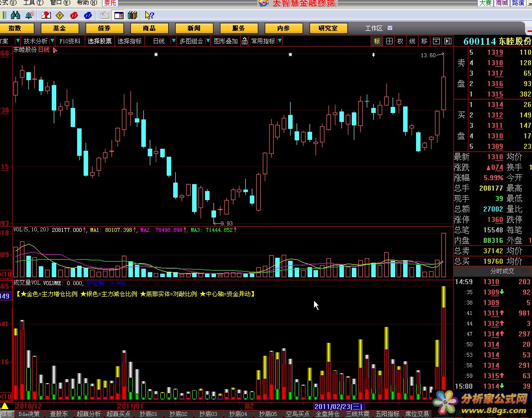Click 选择股票 in the chart toolbar
This screenshot has height=418, width=532.
(x=100, y=41)
